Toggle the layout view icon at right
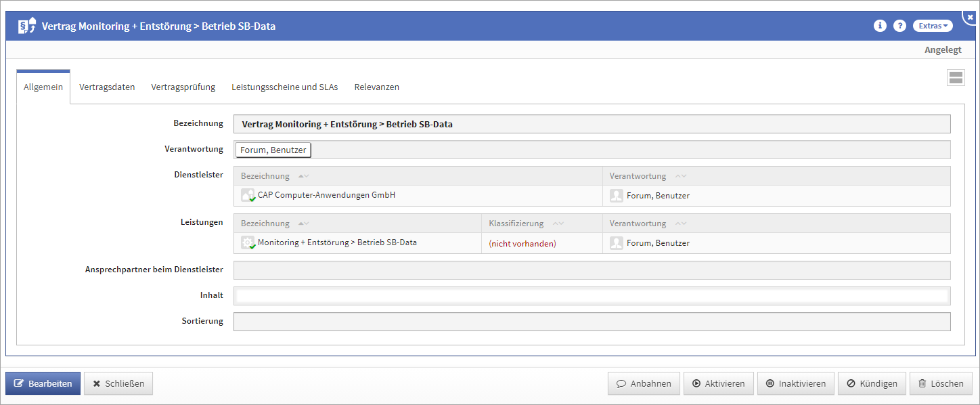 (956, 77)
